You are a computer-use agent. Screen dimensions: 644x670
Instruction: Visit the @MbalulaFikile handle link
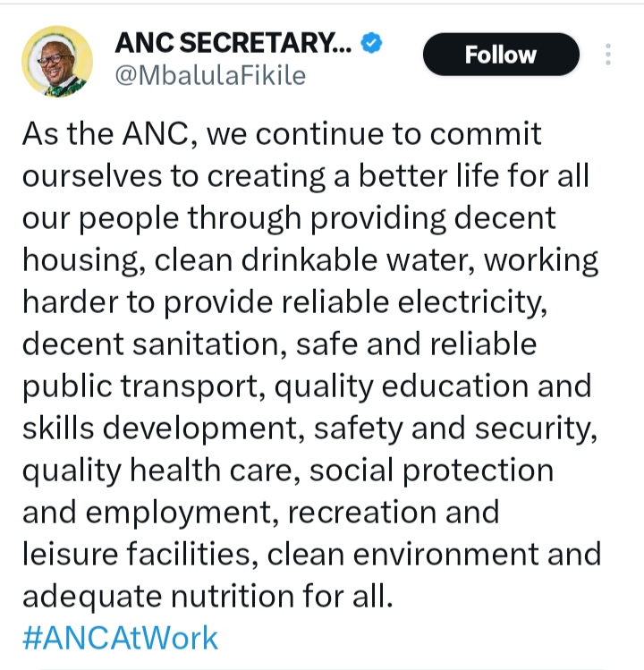(210, 76)
